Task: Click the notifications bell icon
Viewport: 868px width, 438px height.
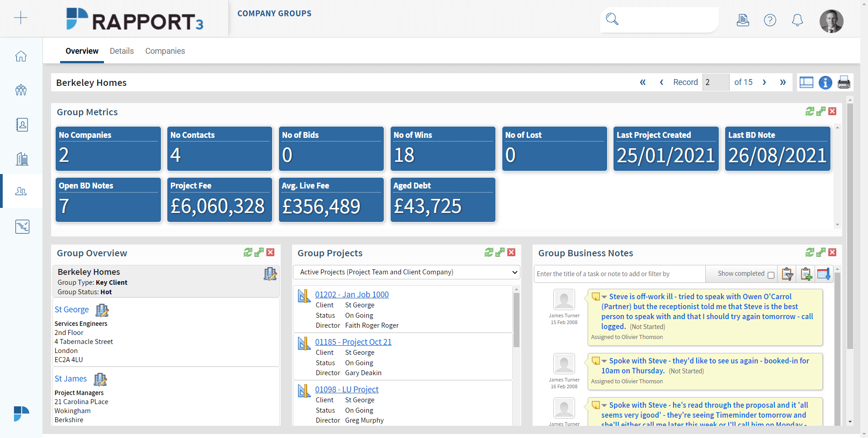Action: click(x=797, y=20)
